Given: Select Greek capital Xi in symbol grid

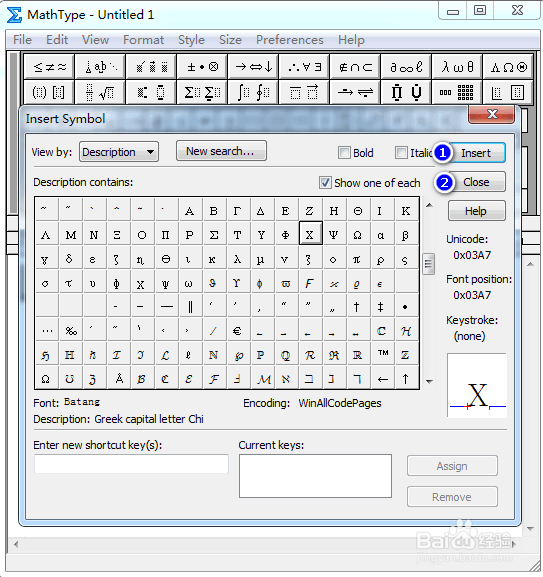Looking at the screenshot, I should pos(117,234).
